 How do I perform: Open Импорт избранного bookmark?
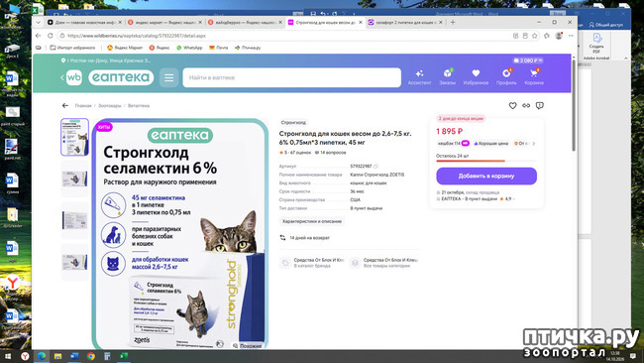[72, 48]
